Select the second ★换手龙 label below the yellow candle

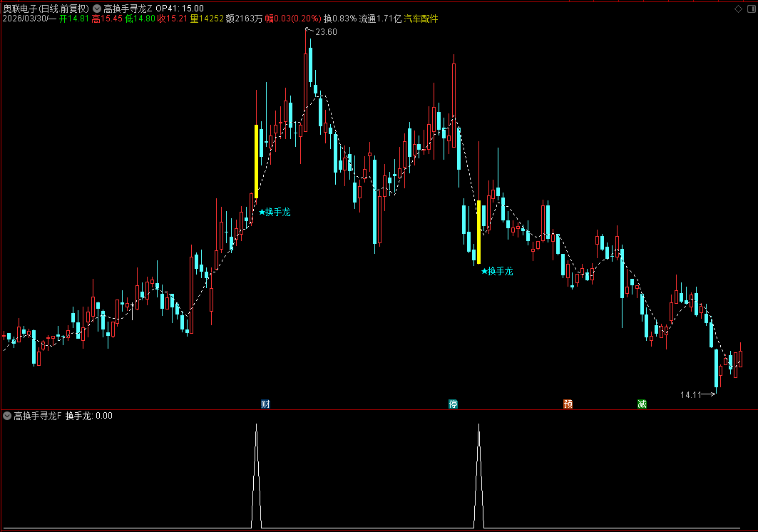click(x=497, y=271)
